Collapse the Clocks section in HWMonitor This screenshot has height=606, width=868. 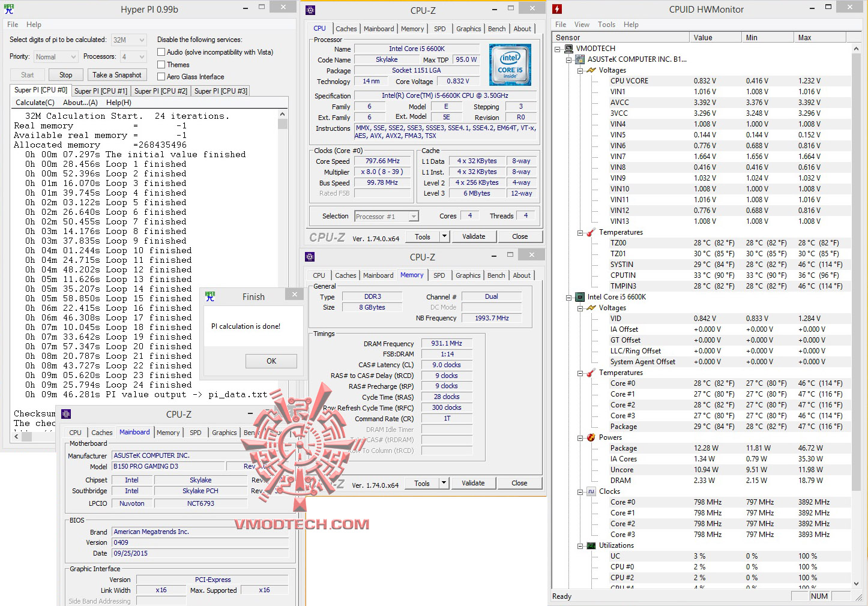(580, 491)
